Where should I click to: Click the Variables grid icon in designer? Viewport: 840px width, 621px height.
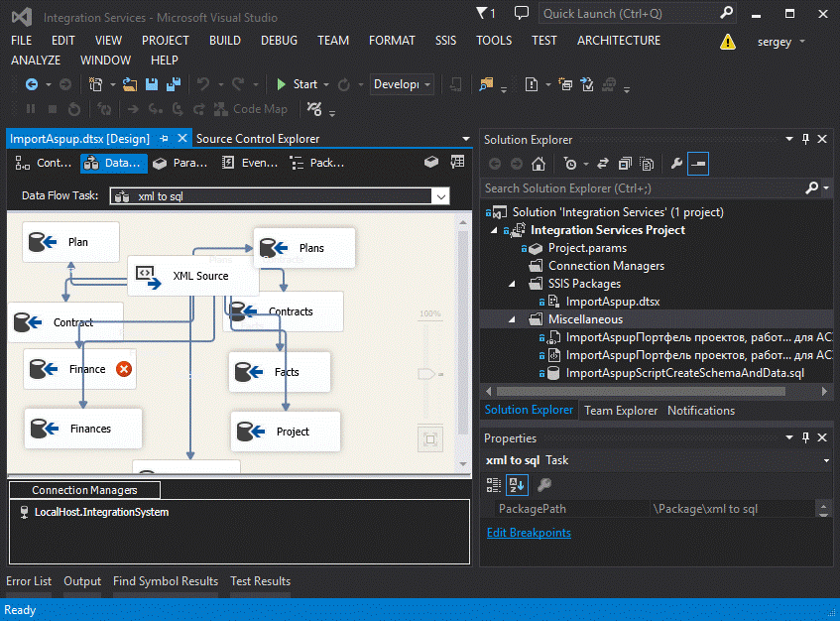pos(457,162)
